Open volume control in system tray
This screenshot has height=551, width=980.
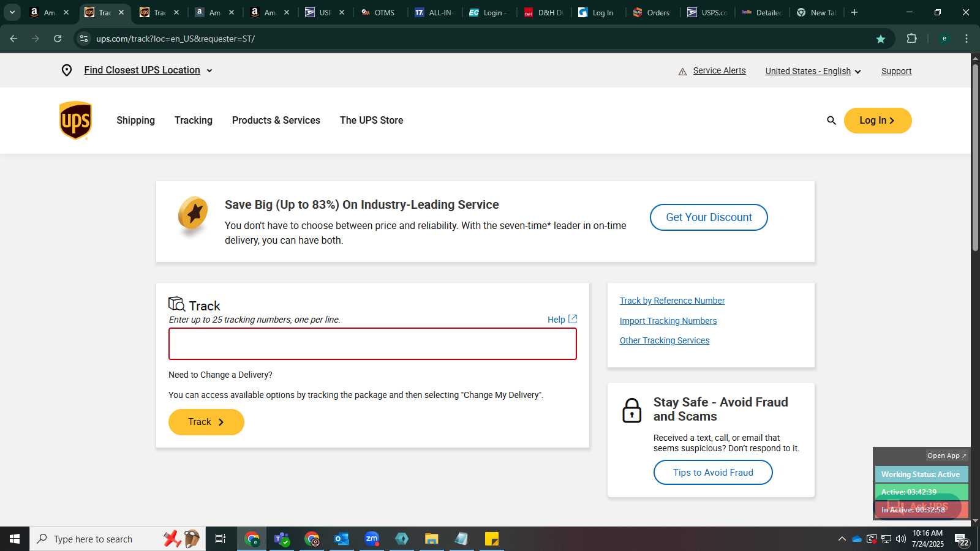pos(901,539)
